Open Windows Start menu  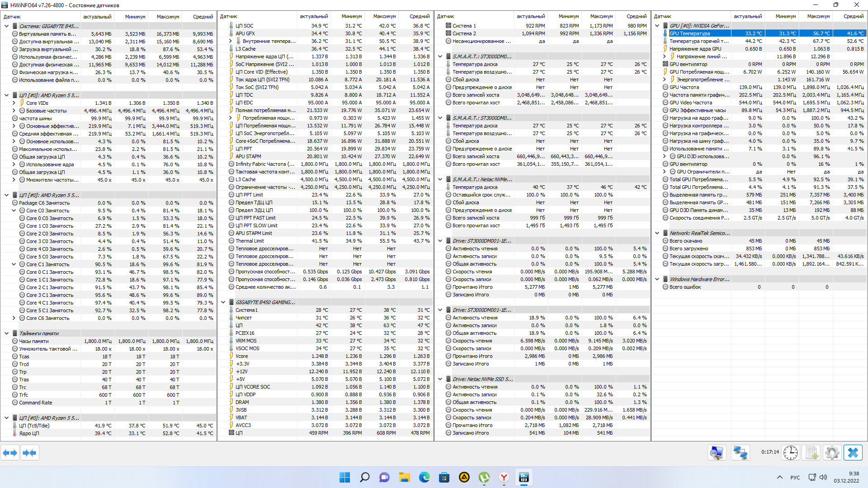click(344, 477)
